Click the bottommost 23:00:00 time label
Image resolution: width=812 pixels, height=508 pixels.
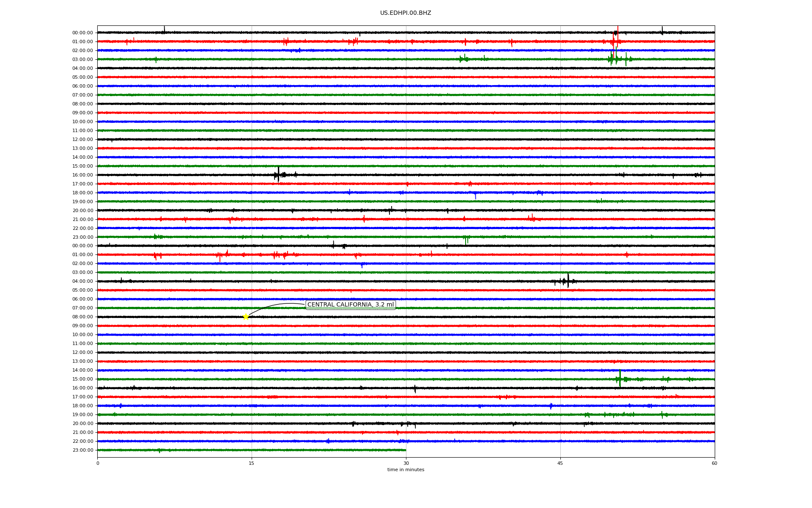pos(82,450)
